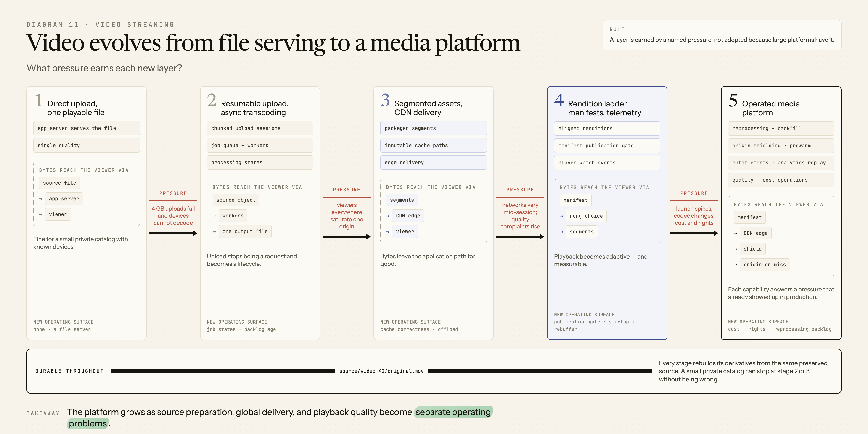Select 'packaged segments' in stage 3
The width and height of the screenshot is (868, 434).
[x=433, y=128]
